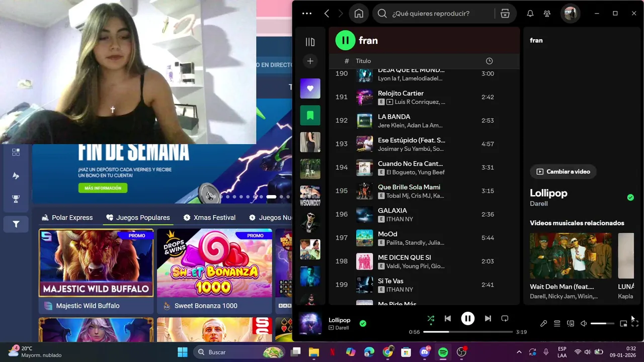Enter Spotify full screen mode
The width and height of the screenshot is (644, 362).
[635, 323]
